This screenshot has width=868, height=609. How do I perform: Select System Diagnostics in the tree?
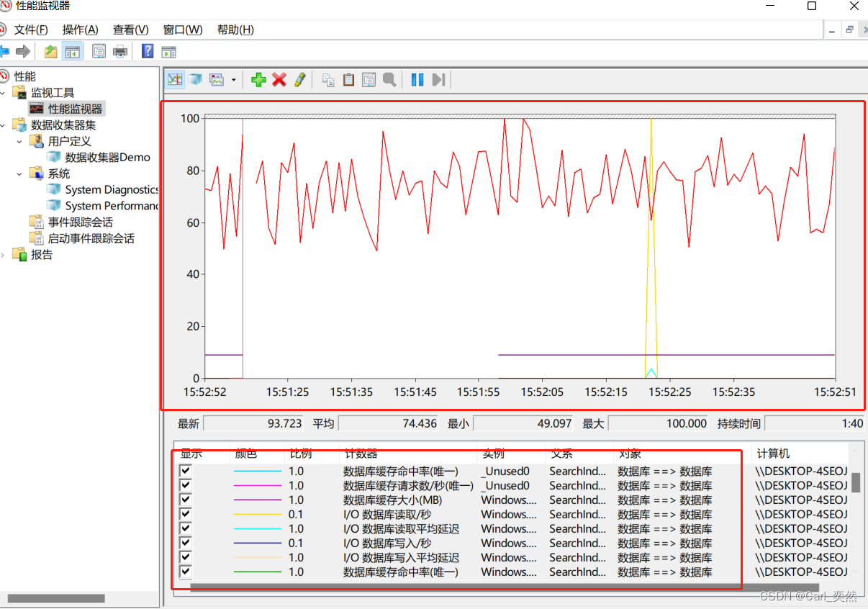tap(112, 189)
